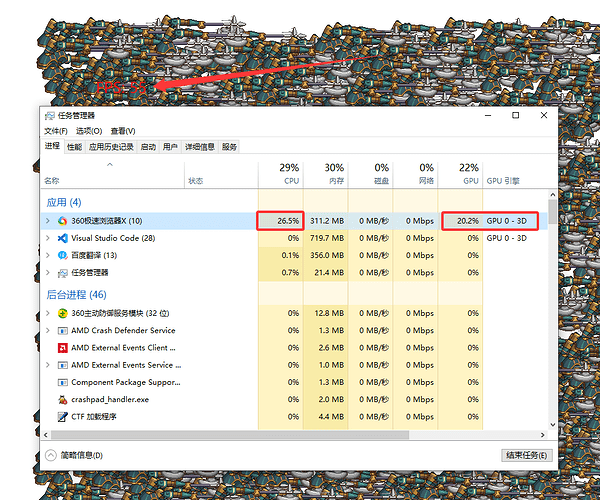Click the FPS: 55 text in game window

tap(121, 88)
